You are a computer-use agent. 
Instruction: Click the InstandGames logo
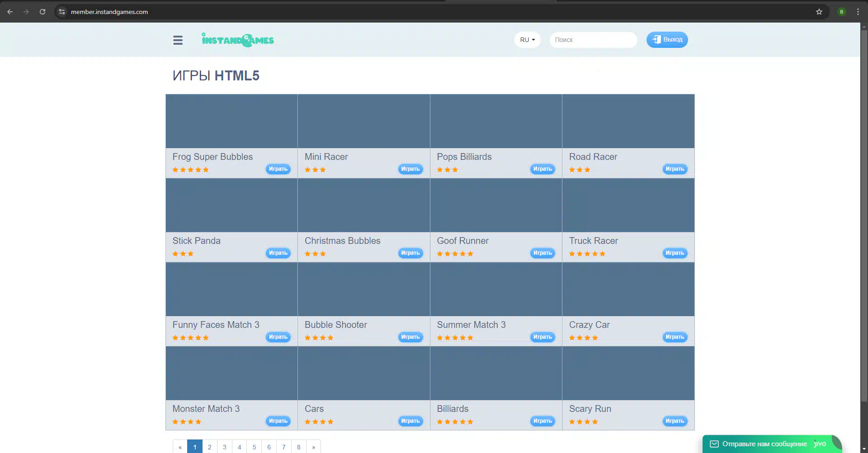point(238,40)
